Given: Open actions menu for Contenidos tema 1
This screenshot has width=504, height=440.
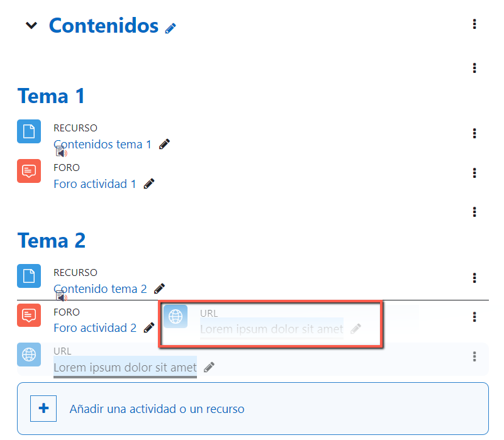Looking at the screenshot, I should click(474, 133).
